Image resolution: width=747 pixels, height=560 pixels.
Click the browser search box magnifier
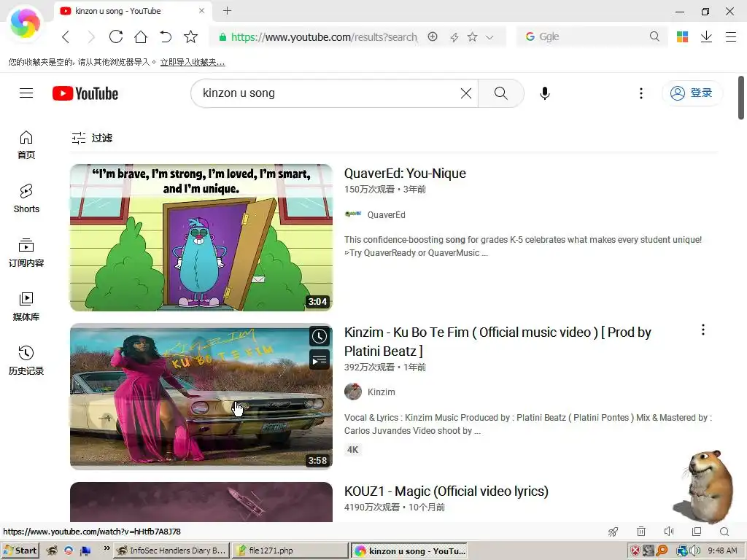tap(654, 36)
